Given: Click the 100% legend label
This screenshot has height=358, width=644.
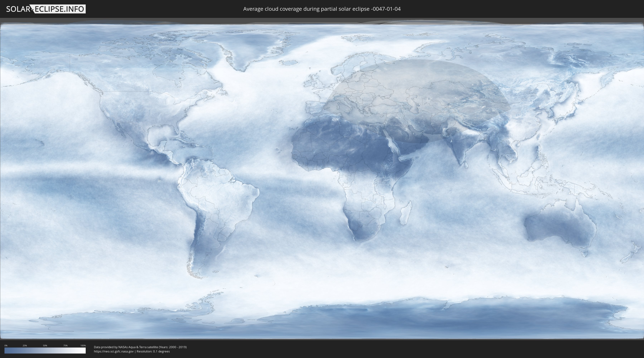Looking at the screenshot, I should [83, 345].
